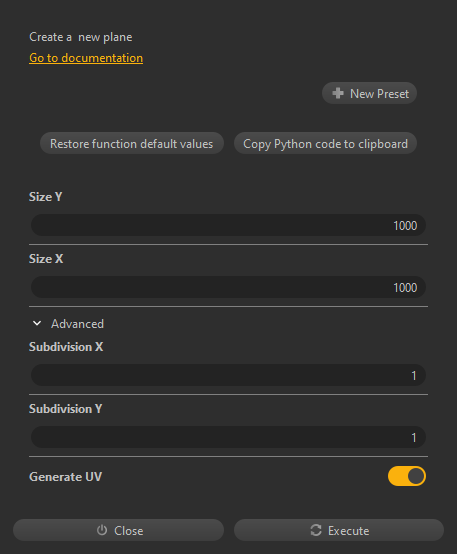Open the Go to documentation link
The width and height of the screenshot is (457, 554).
(86, 58)
